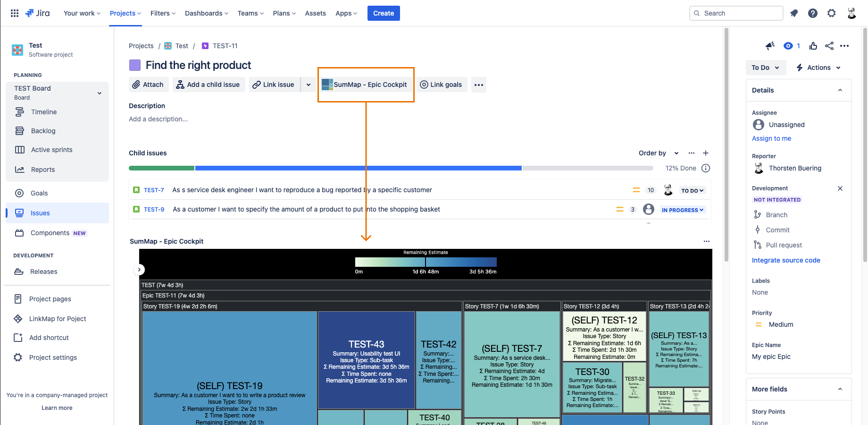Click the TEST-7 assignee avatar
This screenshot has height=425, width=868.
(668, 190)
